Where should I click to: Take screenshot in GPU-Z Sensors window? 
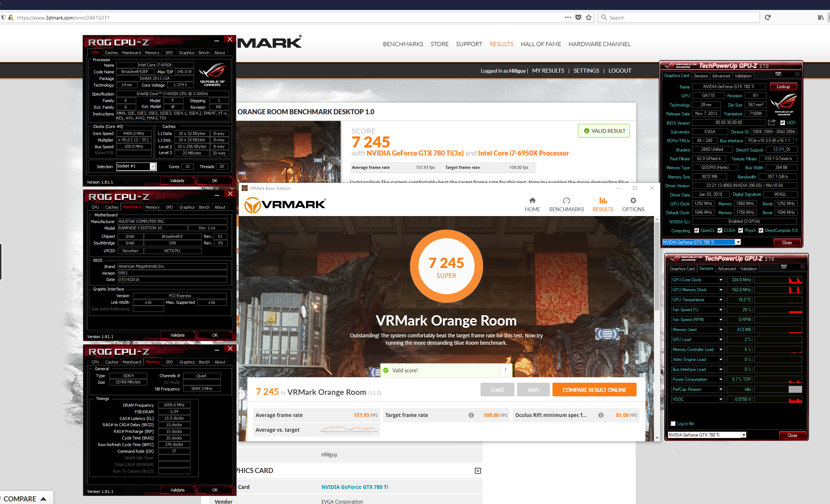[783, 267]
